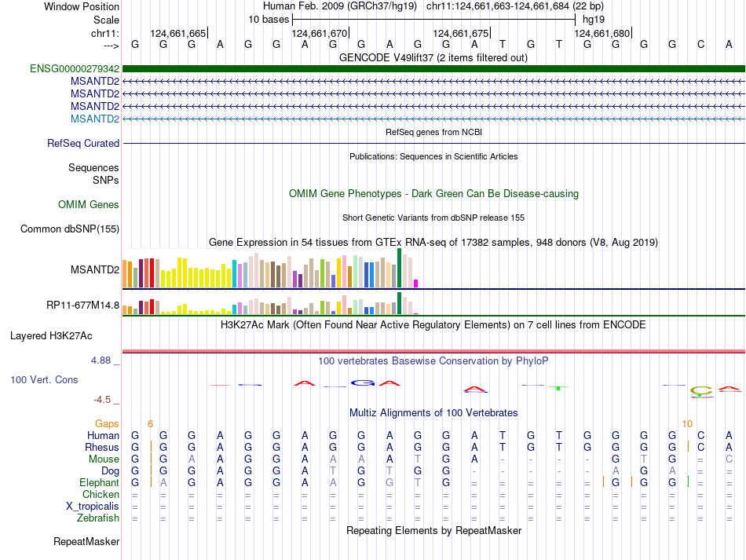This screenshot has height=560, width=746.
Task: Click the GTEx Gene Expression track title
Action: [x=433, y=242]
